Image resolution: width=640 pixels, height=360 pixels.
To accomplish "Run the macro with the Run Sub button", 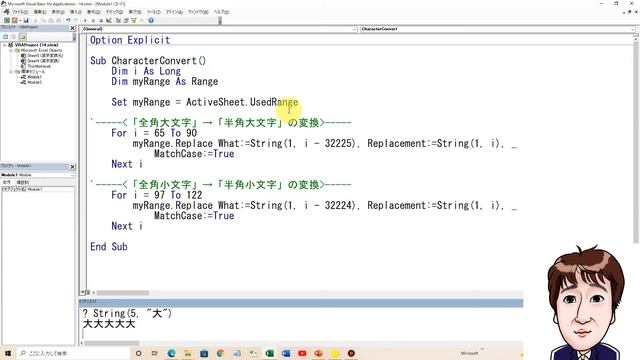I will [85, 20].
